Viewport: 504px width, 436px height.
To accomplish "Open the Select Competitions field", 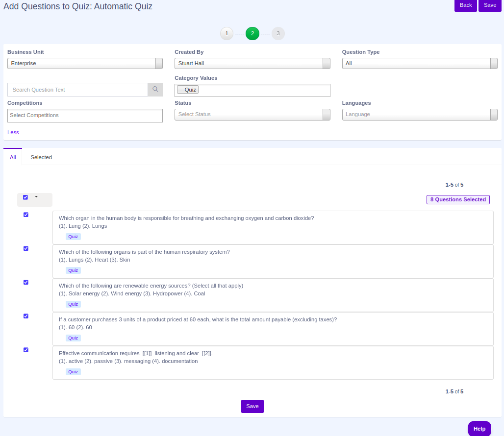I will pos(85,116).
